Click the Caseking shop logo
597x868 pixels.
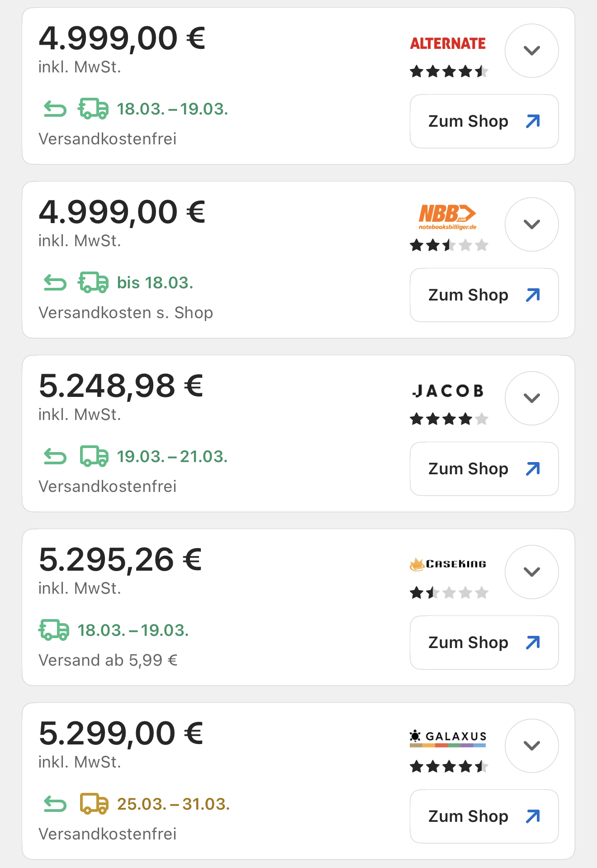(x=448, y=564)
